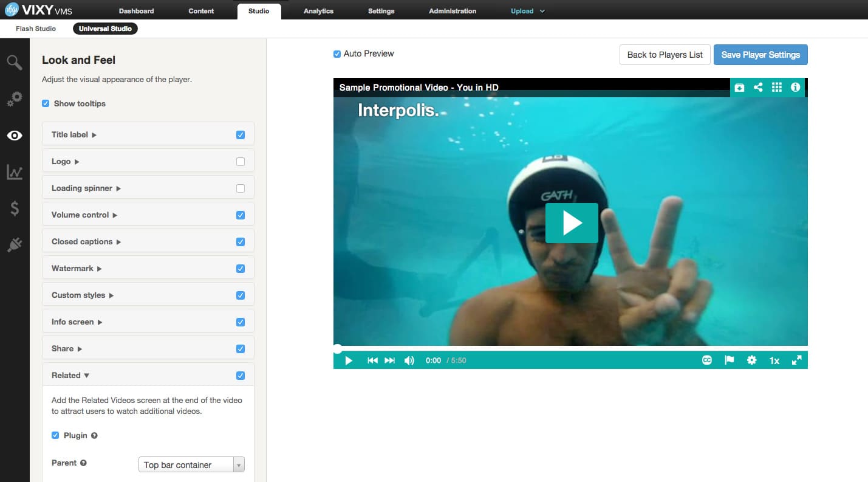Disable the Auto Preview checkbox
Screen dimensions: 868x482
[337, 54]
